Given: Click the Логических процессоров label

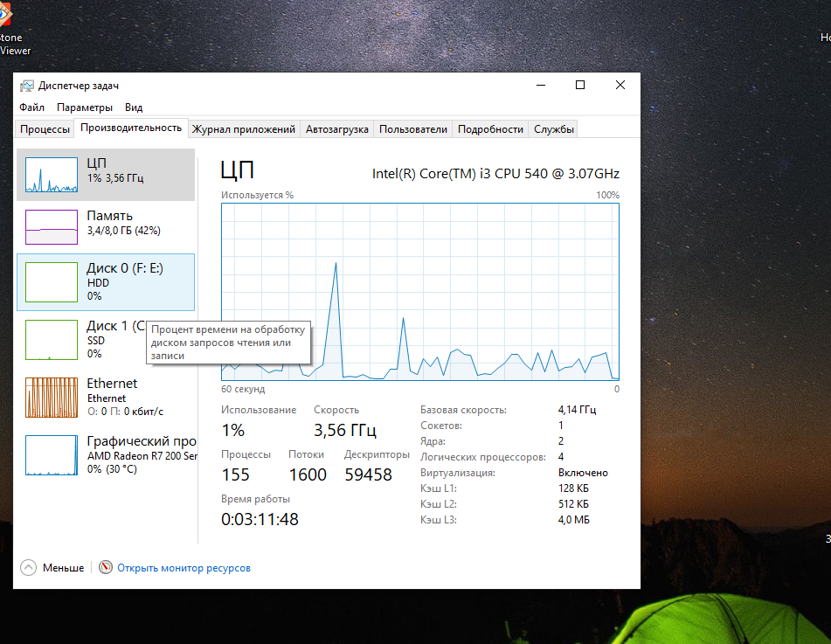Looking at the screenshot, I should pos(483,457).
